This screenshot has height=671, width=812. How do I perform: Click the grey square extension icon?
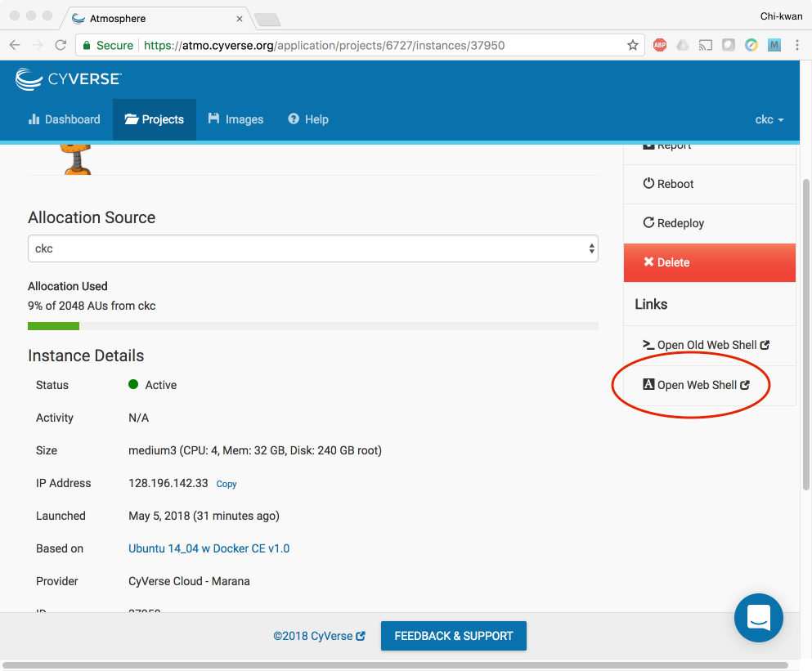(x=729, y=45)
